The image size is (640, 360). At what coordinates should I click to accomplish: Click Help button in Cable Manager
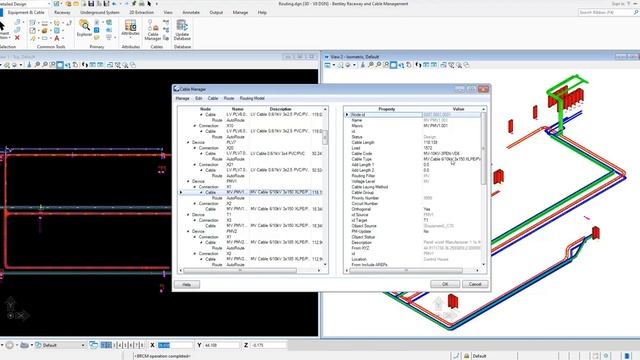[187, 284]
